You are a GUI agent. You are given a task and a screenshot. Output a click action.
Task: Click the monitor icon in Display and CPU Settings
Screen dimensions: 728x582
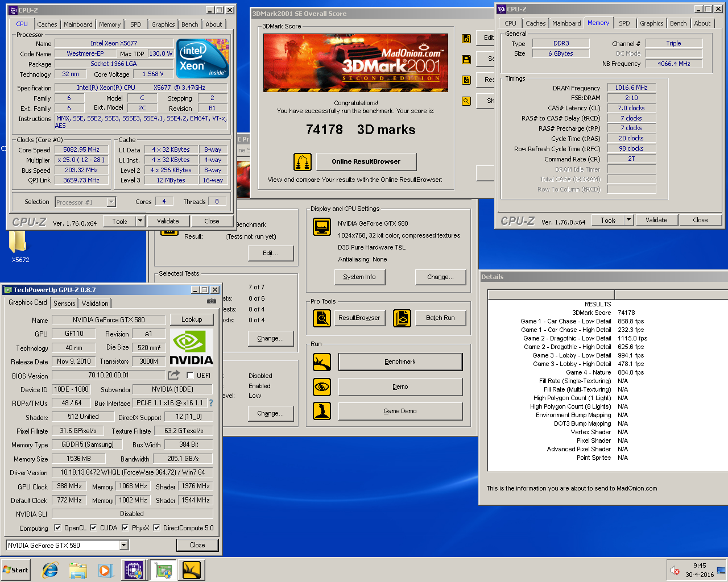322,227
